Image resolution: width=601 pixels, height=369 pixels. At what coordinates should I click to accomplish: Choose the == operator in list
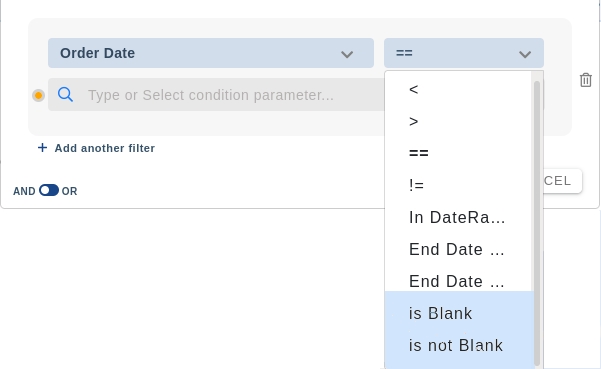click(459, 153)
